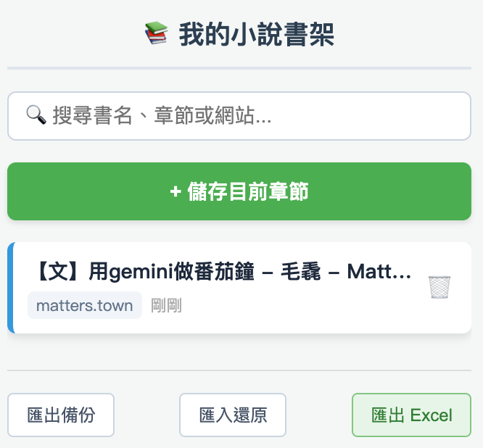Click the blue accent bar on the chapter card
Screen dimensions: 483x448
[10, 288]
